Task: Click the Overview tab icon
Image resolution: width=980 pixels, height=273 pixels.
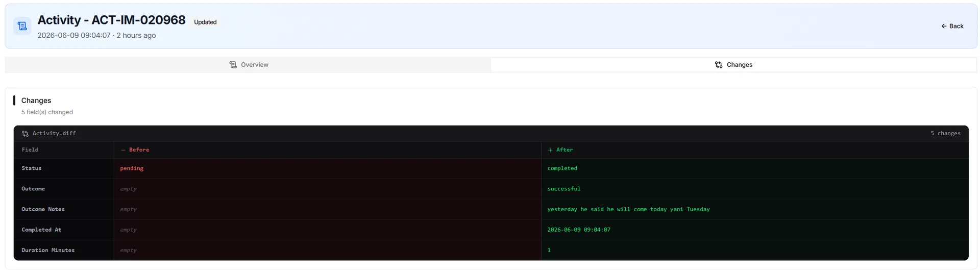Action: 233,65
